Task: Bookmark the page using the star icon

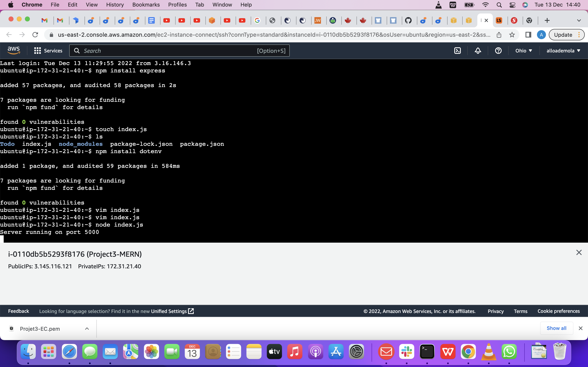Action: coord(512,34)
